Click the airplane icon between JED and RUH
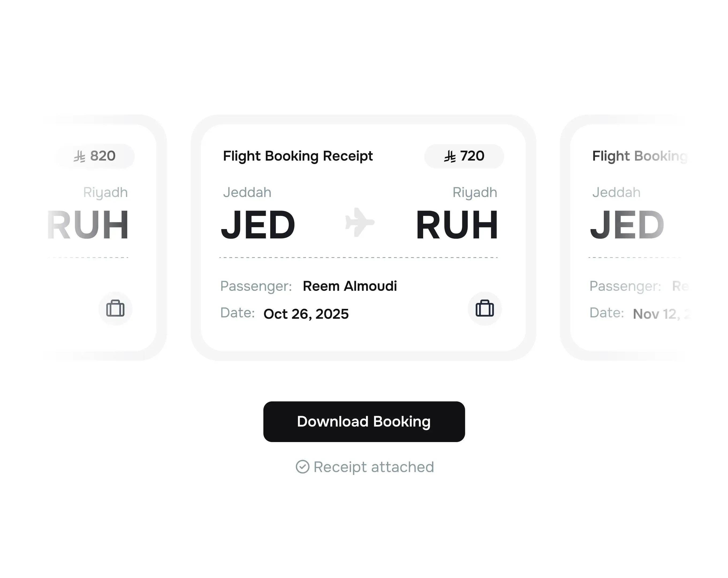 [361, 222]
